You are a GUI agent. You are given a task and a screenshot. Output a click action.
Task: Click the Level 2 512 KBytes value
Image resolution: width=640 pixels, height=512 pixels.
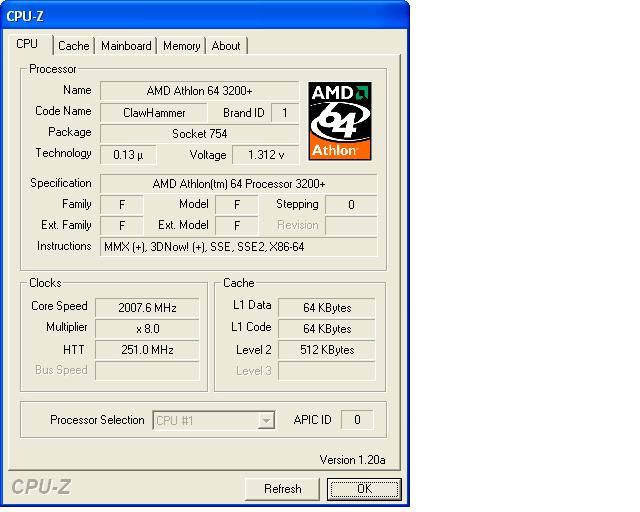327,349
